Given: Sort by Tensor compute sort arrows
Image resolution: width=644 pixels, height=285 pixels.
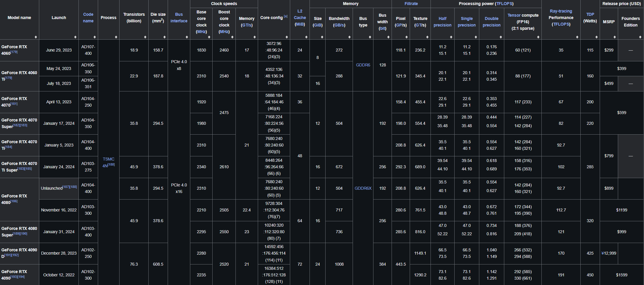Looking at the screenshot, I should 538,37.
